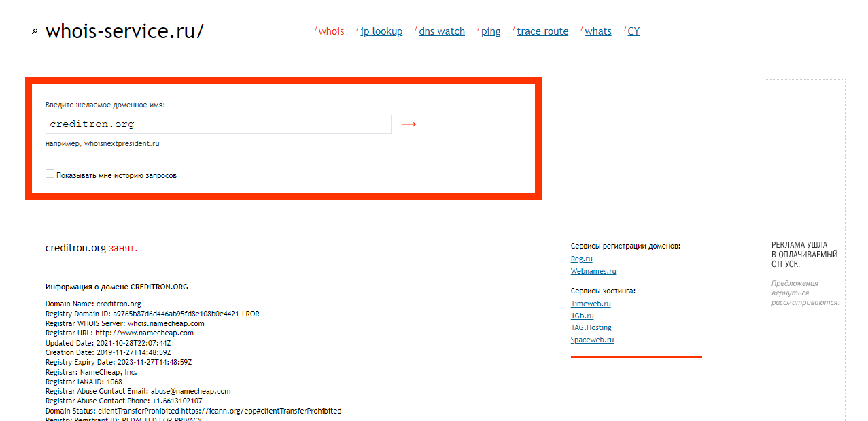
Task: Click the whois-service.ru site title
Action: point(124,31)
